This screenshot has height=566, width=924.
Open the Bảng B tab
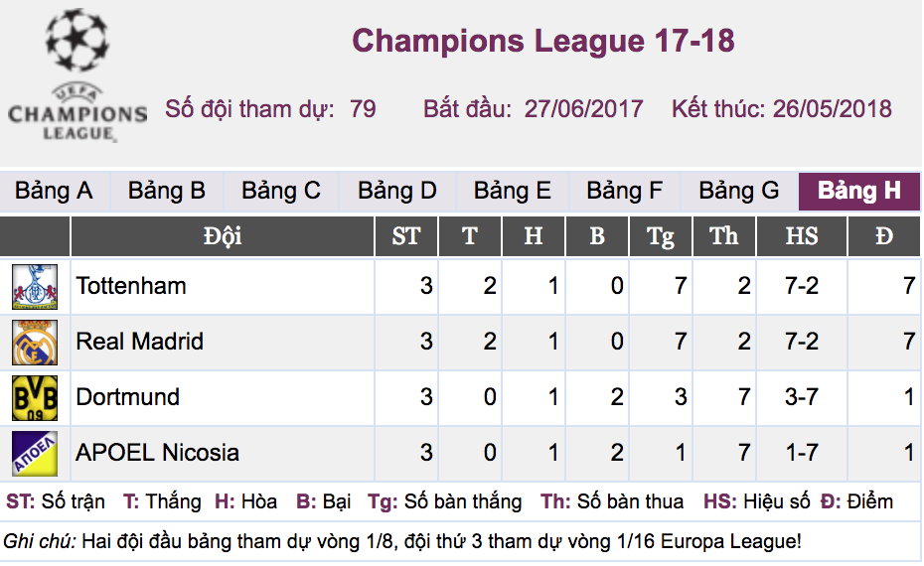(167, 191)
